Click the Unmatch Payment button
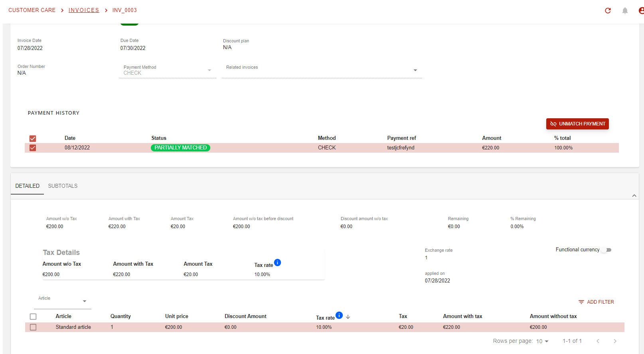 (577, 124)
